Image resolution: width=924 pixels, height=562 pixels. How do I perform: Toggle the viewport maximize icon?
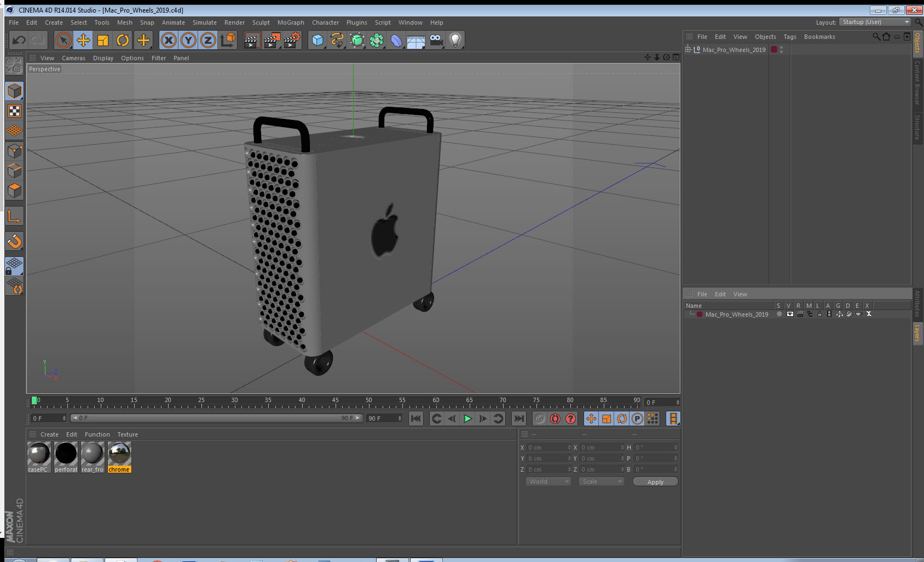point(676,57)
